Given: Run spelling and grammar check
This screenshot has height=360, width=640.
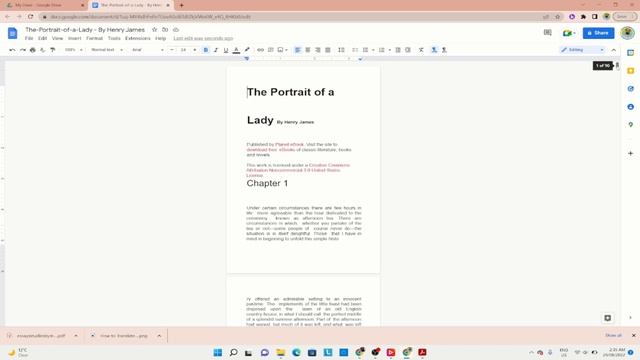Looking at the screenshot, I should pos(42,50).
